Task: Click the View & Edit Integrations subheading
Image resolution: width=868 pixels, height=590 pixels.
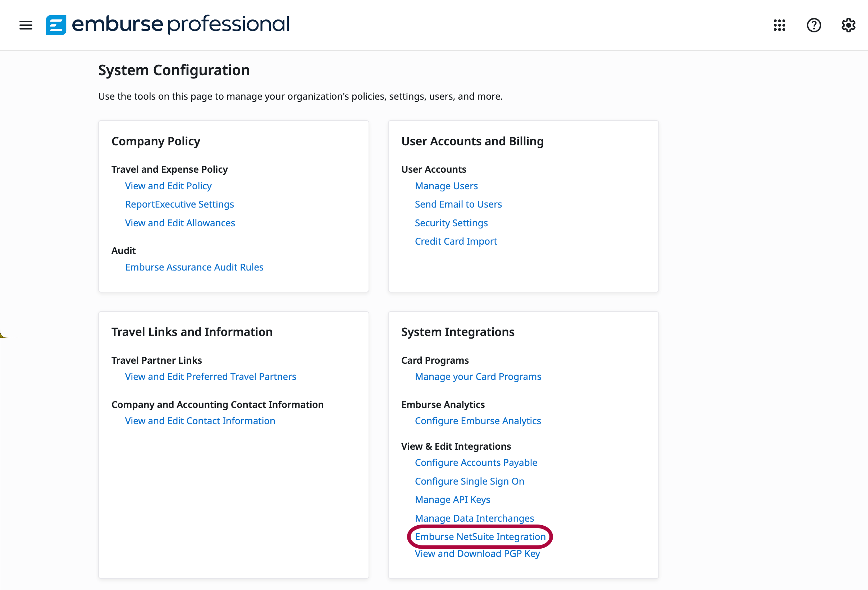Action: click(x=456, y=446)
